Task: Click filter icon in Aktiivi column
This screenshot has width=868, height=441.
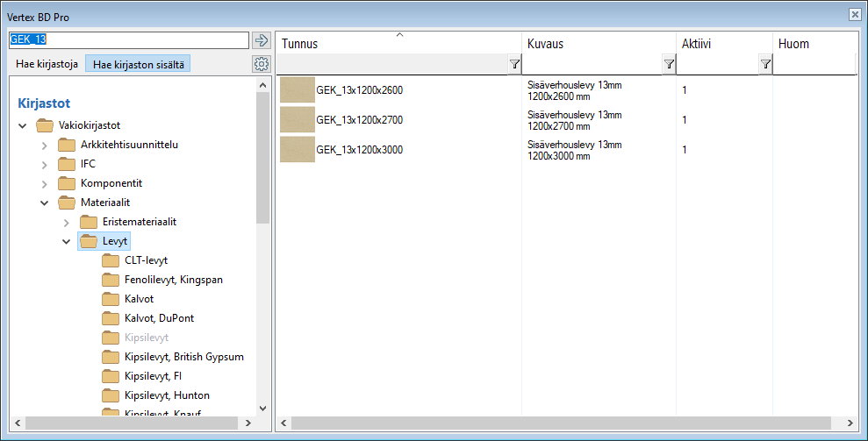Action: pos(765,64)
